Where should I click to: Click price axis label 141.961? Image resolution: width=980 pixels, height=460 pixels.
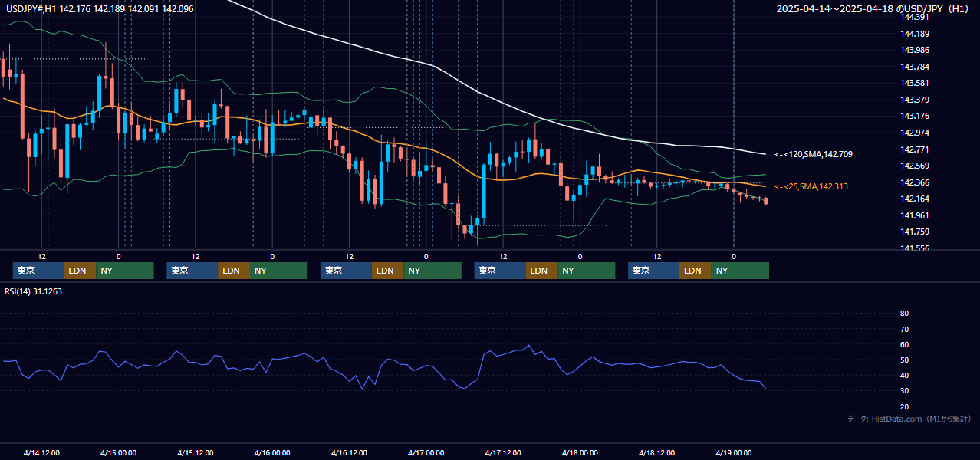coord(915,215)
